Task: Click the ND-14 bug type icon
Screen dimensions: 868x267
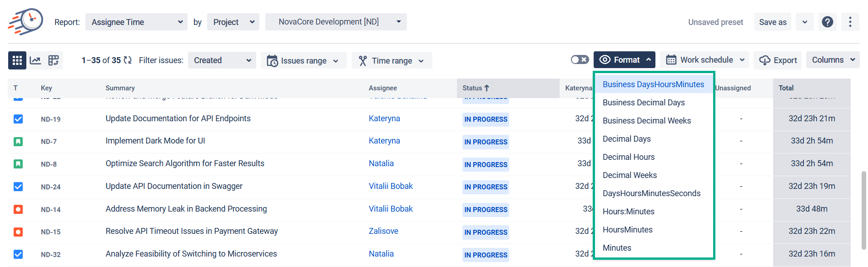Action: click(18, 209)
